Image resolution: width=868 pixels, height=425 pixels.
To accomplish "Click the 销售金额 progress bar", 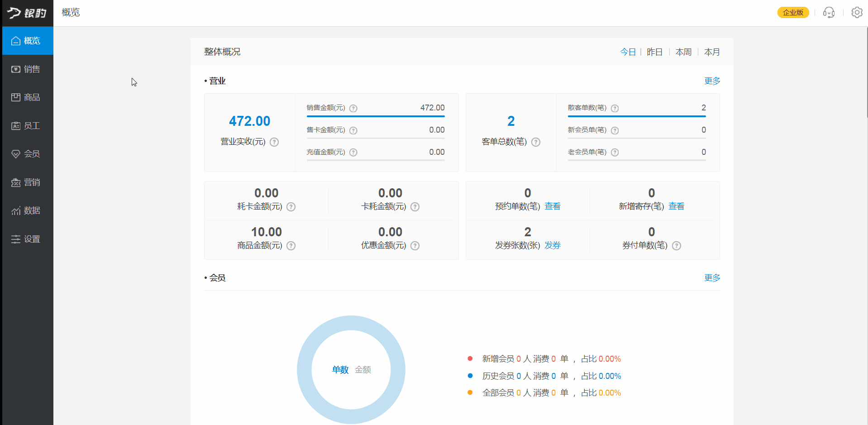I will point(376,116).
